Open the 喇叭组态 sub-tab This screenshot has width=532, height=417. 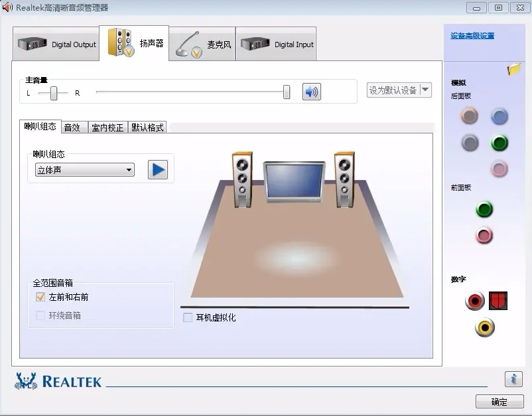(x=40, y=127)
